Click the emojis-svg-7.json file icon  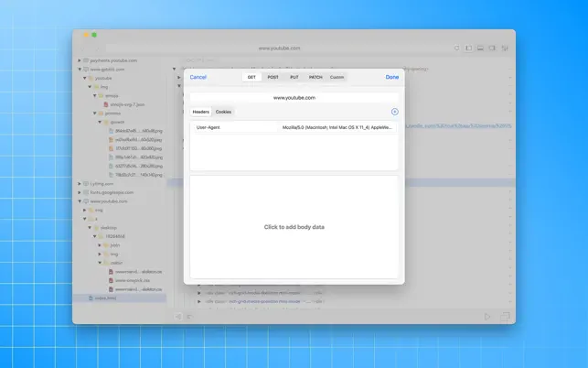tap(106, 104)
